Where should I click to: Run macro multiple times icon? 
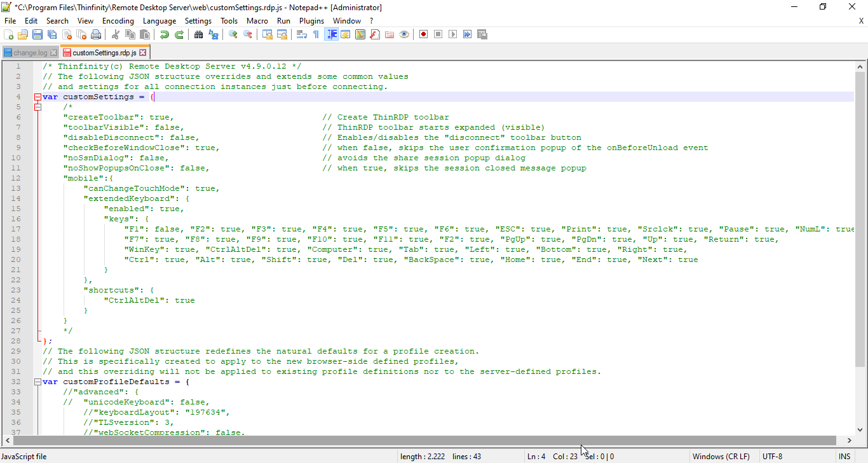pos(468,34)
